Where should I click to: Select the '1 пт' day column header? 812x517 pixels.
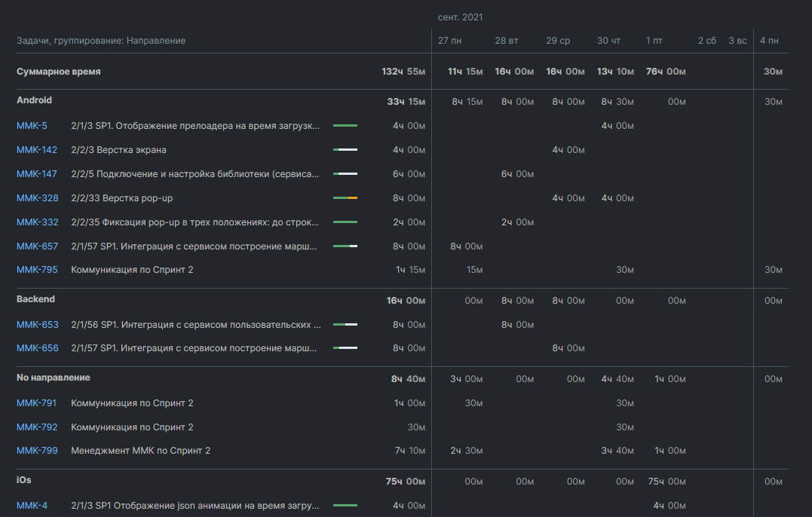coord(654,41)
